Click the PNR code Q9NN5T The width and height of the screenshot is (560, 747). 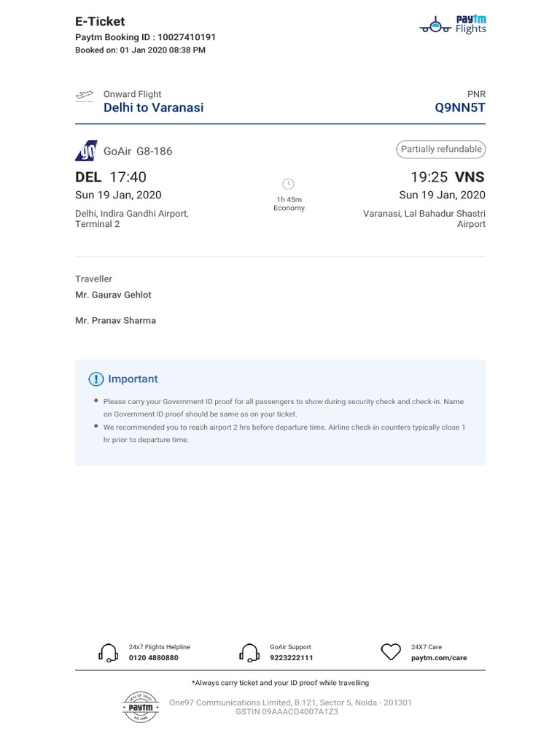pyautogui.click(x=459, y=108)
